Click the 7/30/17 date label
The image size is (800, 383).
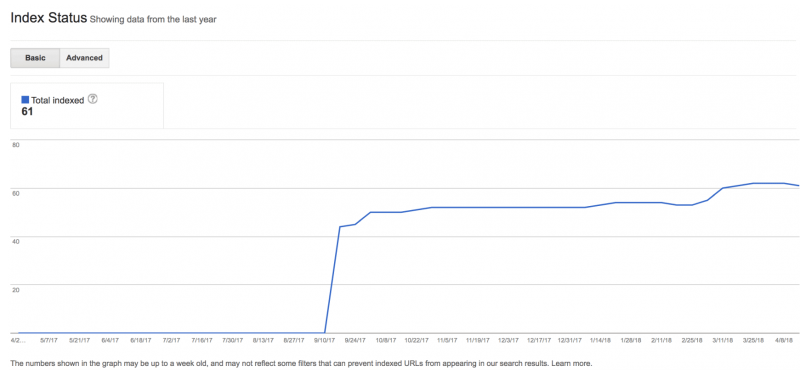coord(233,340)
